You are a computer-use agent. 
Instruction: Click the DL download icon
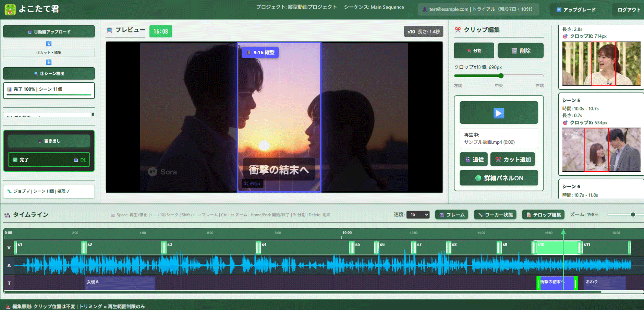(76, 160)
